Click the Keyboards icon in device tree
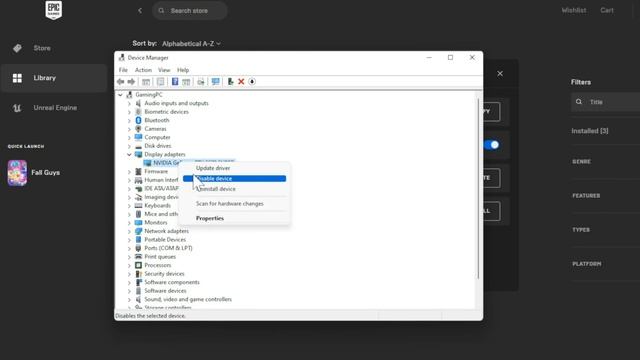640x360 pixels. click(138, 206)
